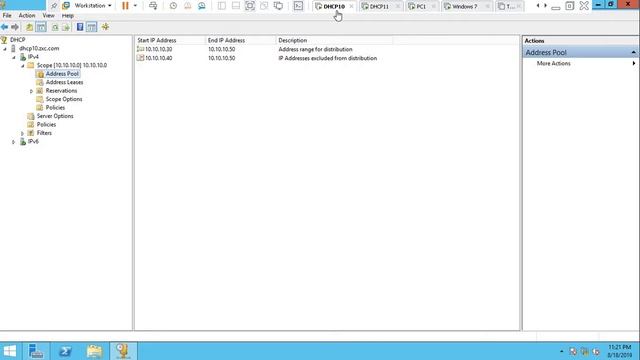Select the DHCP10 tab
Image resolution: width=640 pixels, height=360 pixels.
pos(333,7)
